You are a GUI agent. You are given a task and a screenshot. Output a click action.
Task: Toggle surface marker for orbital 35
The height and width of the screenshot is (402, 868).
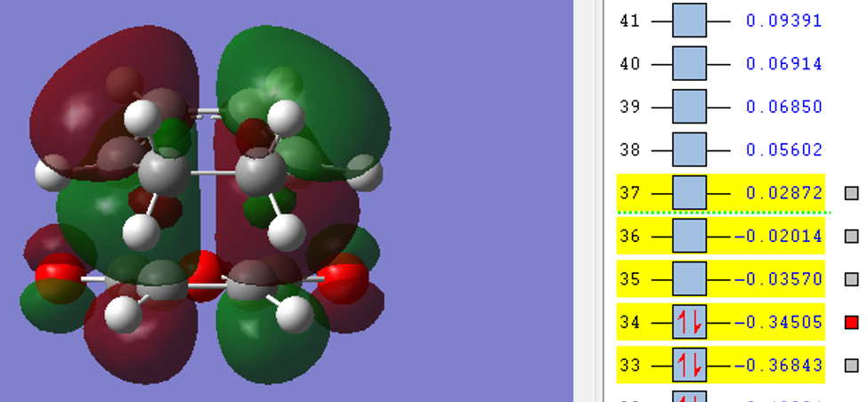click(851, 279)
